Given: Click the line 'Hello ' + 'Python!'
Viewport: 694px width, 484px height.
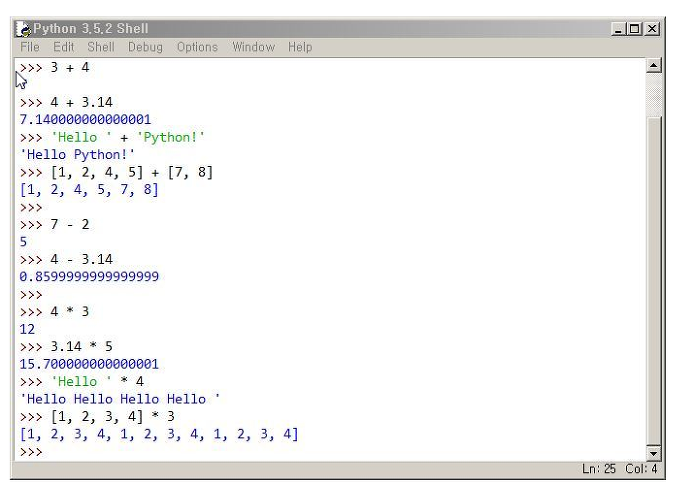Looking at the screenshot, I should tap(112, 137).
